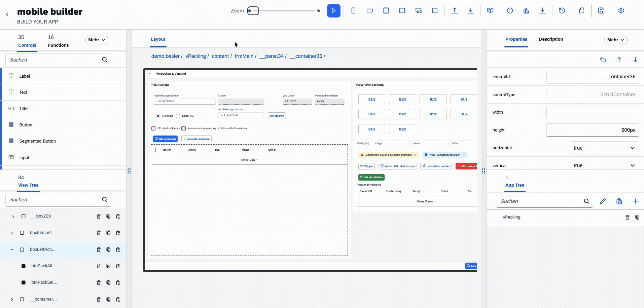Open the Functions tab
Screen dimensions: 644x308
pyautogui.click(x=58, y=41)
